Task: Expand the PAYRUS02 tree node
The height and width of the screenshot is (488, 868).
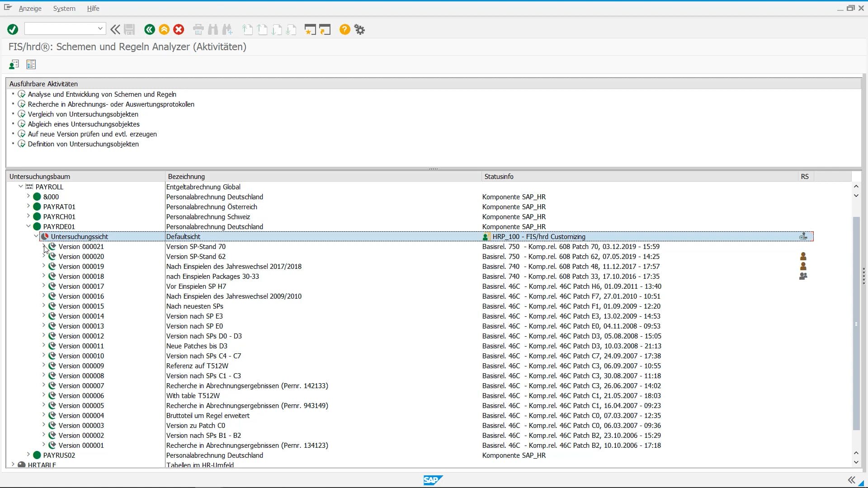Action: click(28, 455)
